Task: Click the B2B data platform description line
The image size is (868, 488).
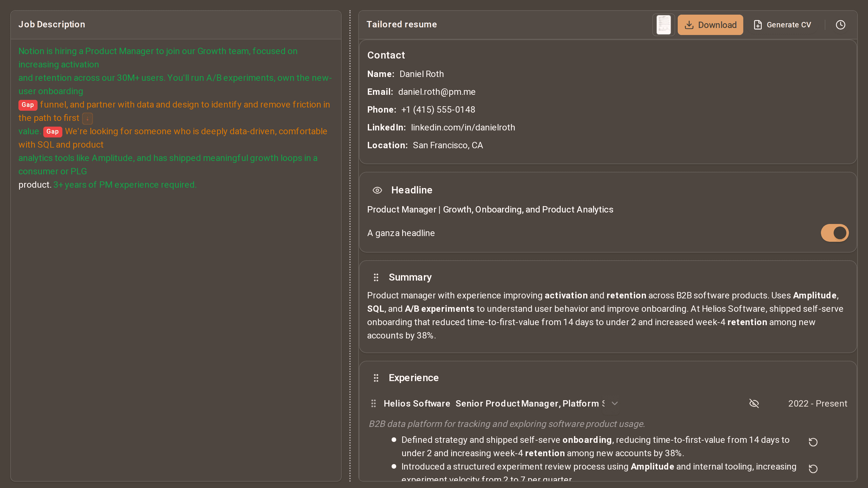Action: point(507,424)
